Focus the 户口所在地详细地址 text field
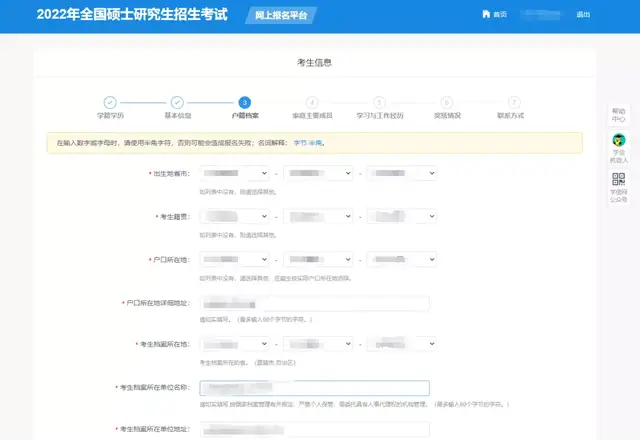Image resolution: width=640 pixels, height=440 pixels. tap(315, 304)
